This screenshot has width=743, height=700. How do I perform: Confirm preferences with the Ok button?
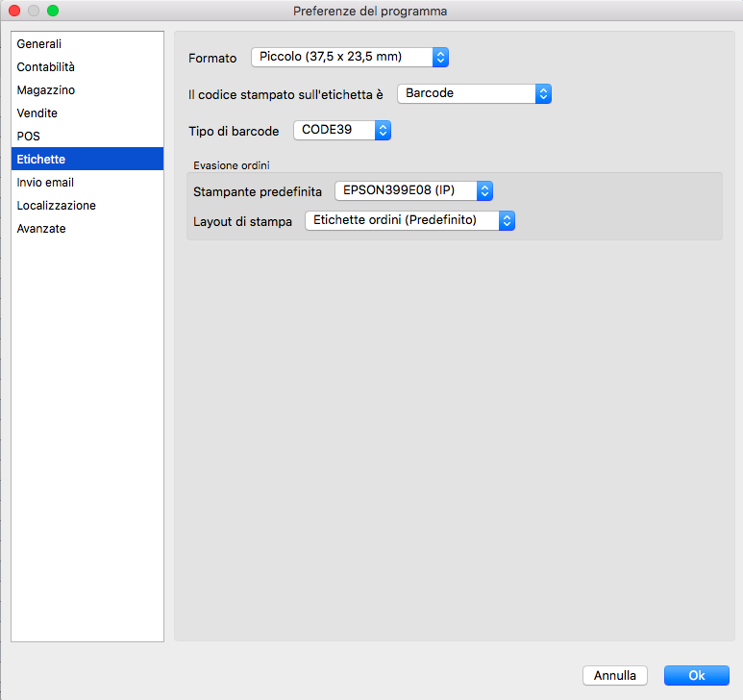point(697,676)
